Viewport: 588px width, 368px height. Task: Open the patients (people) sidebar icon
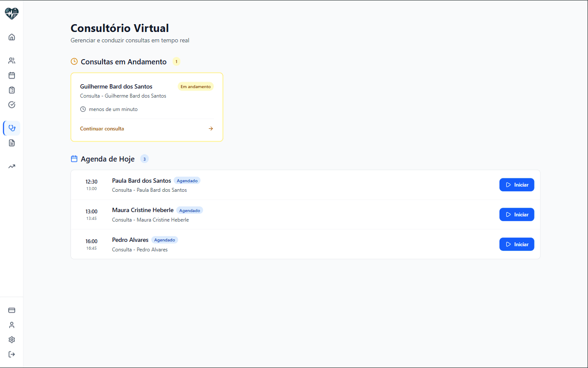coord(12,61)
